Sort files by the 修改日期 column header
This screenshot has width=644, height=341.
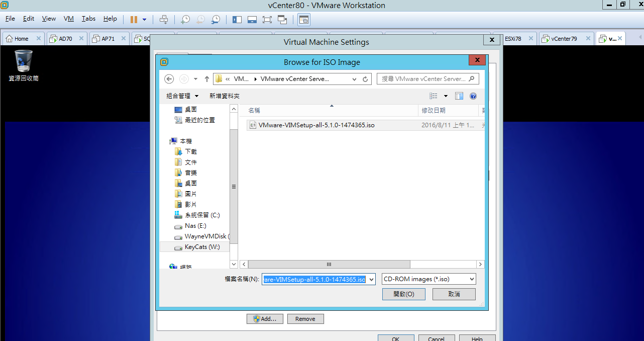click(x=448, y=111)
